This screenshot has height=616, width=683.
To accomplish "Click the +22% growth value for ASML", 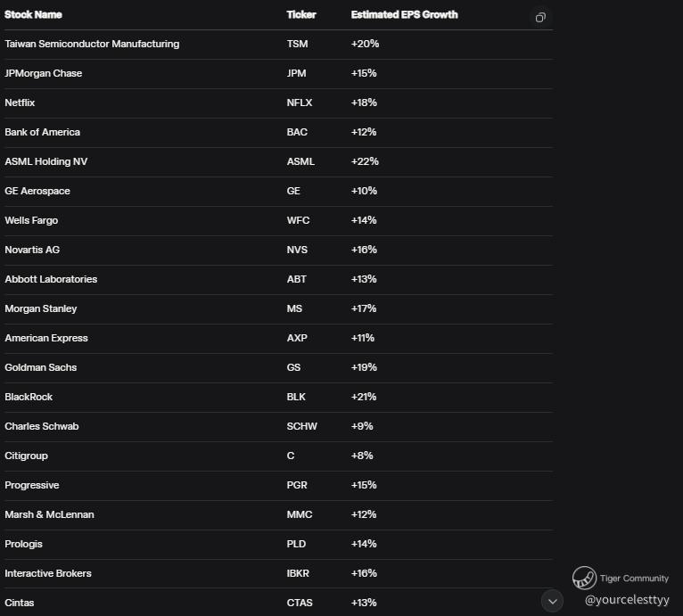I will point(365,161).
